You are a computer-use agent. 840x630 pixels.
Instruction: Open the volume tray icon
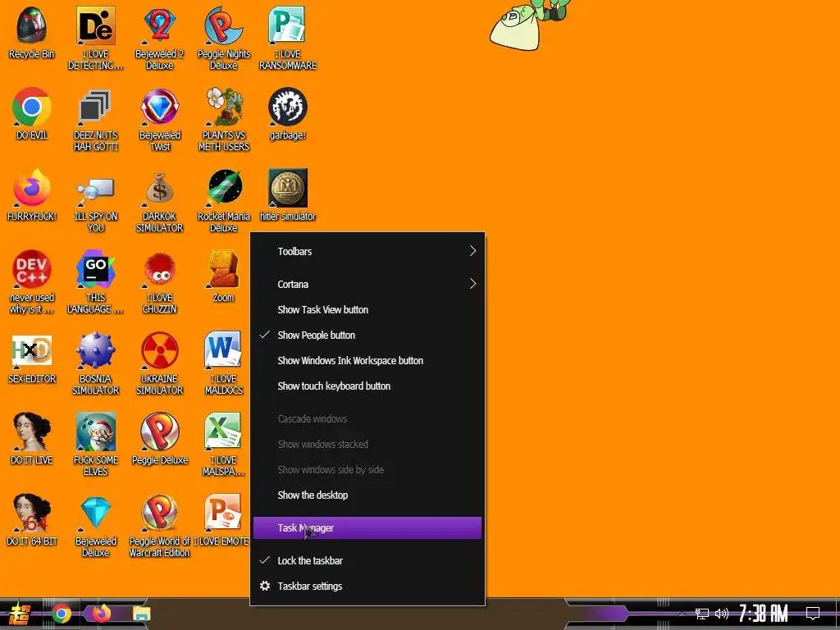[x=722, y=614]
